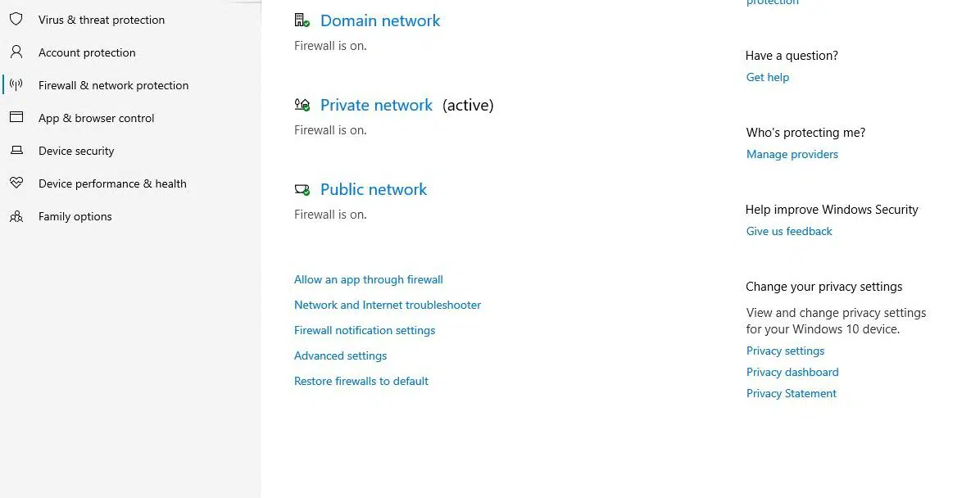The height and width of the screenshot is (498, 980).
Task: Click the shield icon for Virus & threat protection
Action: click(16, 20)
